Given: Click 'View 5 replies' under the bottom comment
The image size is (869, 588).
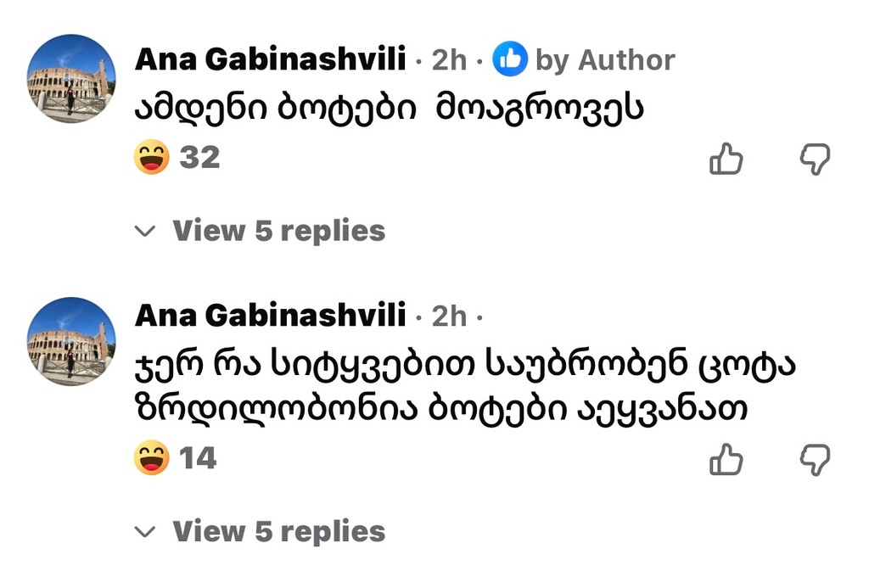Looking at the screenshot, I should pos(278,532).
